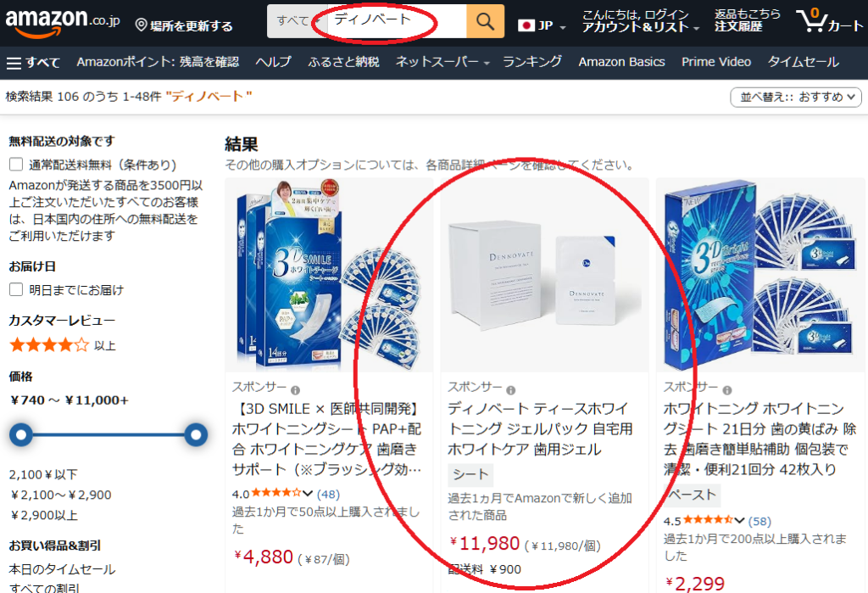
Task: Click the location pin update icon
Action: click(142, 25)
